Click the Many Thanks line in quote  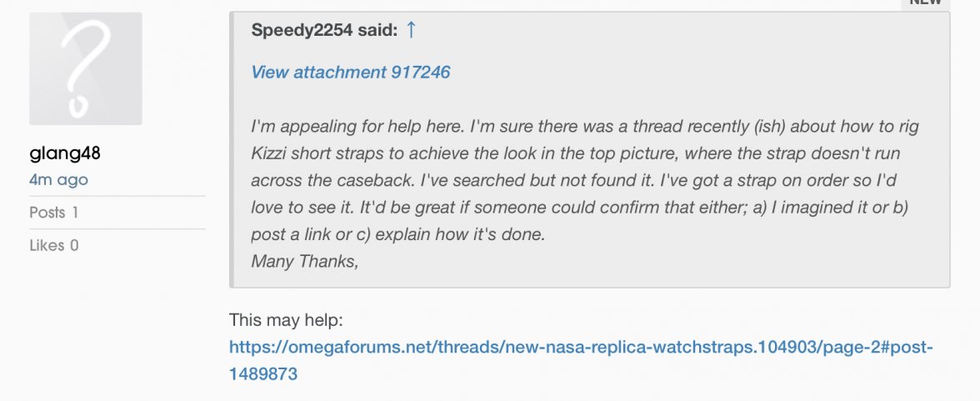coord(304,262)
